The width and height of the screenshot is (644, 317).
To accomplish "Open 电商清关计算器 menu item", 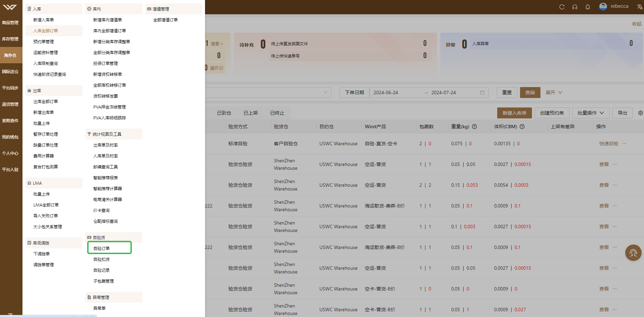I will (x=108, y=199).
